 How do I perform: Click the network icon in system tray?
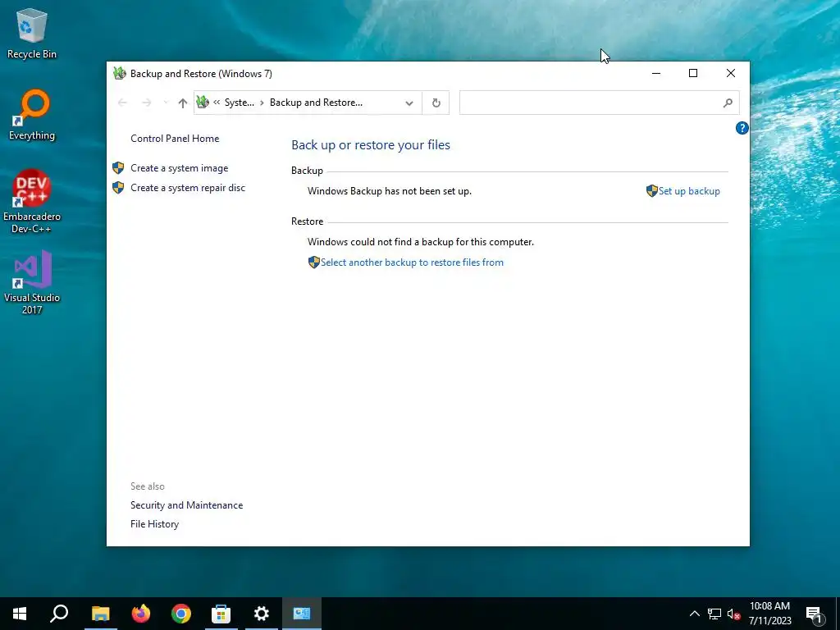[x=714, y=614]
